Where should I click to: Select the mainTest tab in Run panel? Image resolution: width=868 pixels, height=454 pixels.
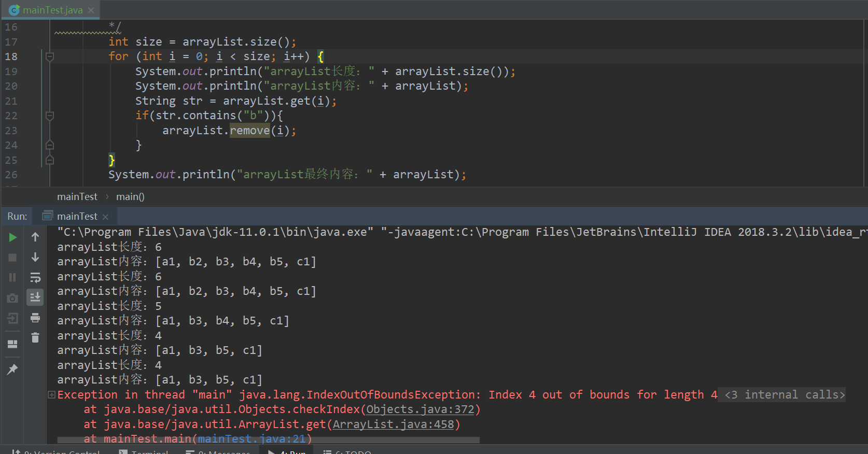click(77, 216)
